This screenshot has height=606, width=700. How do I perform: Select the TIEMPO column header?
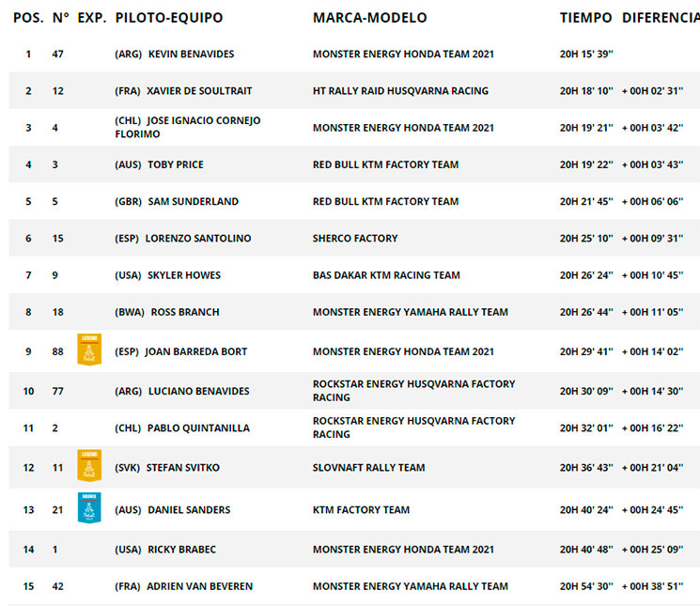(x=585, y=18)
